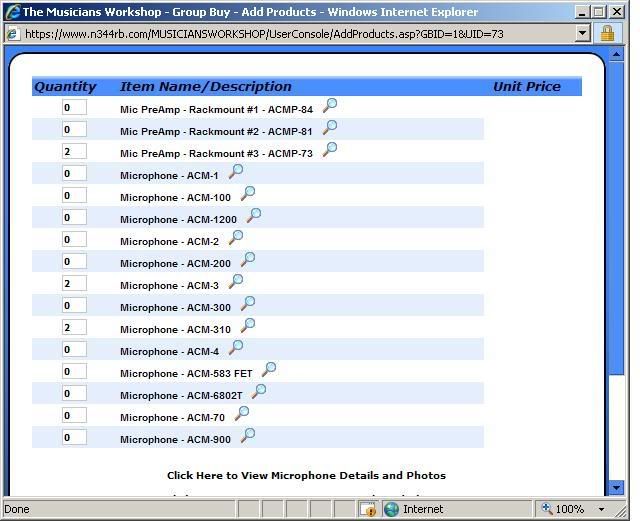Click quantity field for ACMP-73 preamp
This screenshot has width=640, height=521.
pyautogui.click(x=74, y=151)
